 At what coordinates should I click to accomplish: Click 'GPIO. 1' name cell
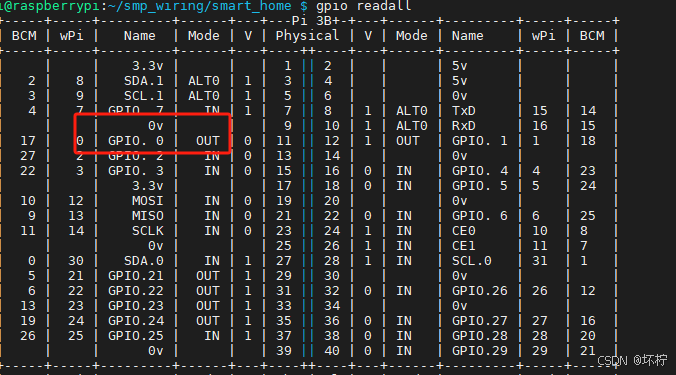479,141
